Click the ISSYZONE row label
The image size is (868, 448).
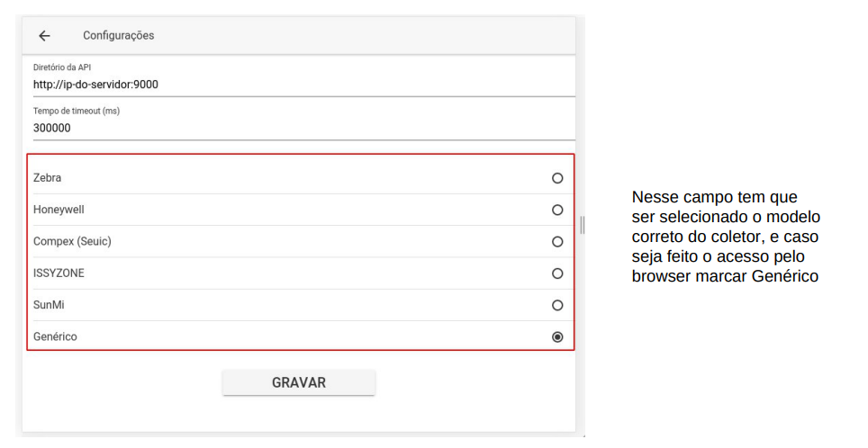[x=59, y=273]
